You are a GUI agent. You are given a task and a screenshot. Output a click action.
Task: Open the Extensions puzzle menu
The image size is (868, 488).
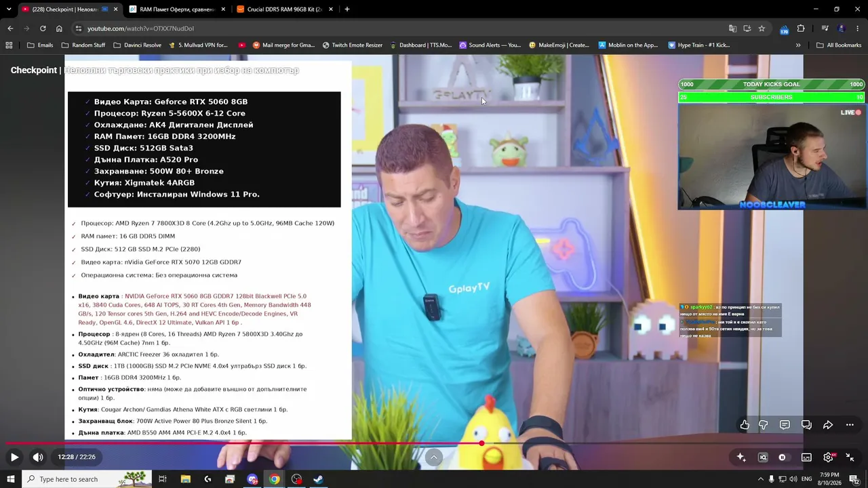[x=801, y=28]
